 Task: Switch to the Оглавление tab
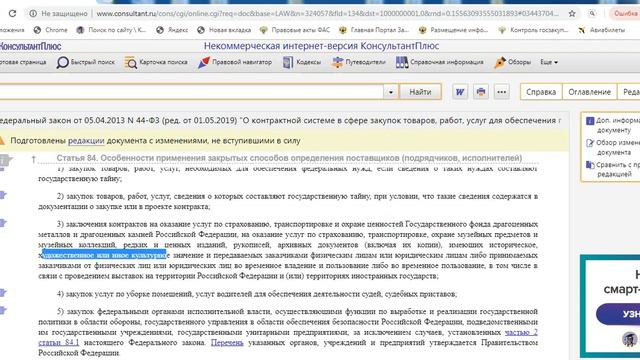(589, 92)
